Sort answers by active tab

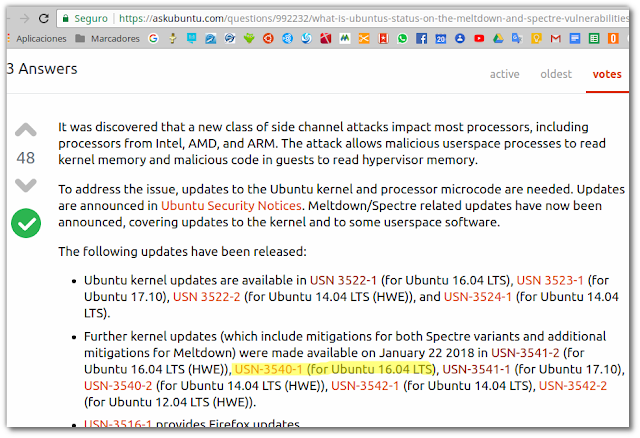[505, 74]
